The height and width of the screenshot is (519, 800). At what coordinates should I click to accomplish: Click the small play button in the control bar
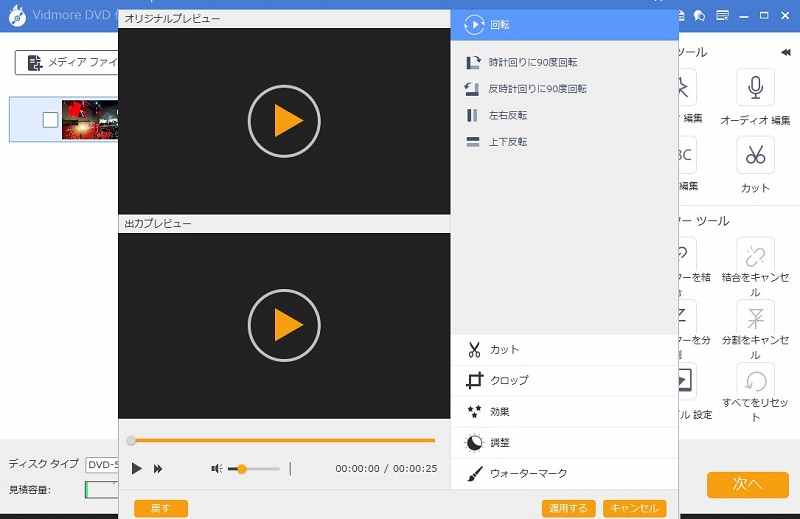[x=136, y=468]
